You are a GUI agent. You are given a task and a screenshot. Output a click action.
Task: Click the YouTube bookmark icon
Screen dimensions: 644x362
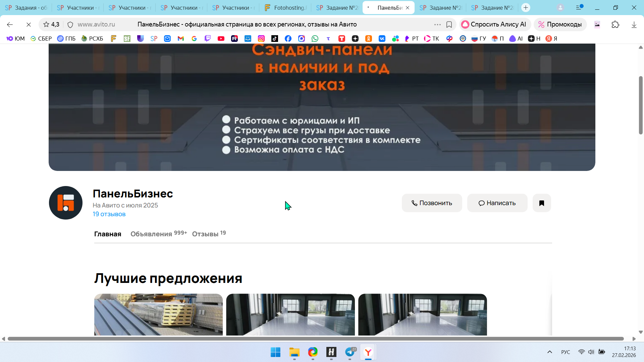[221, 39]
